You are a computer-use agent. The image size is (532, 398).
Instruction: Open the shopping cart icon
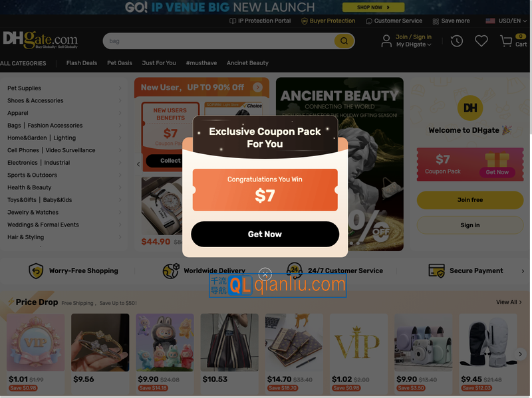(506, 41)
